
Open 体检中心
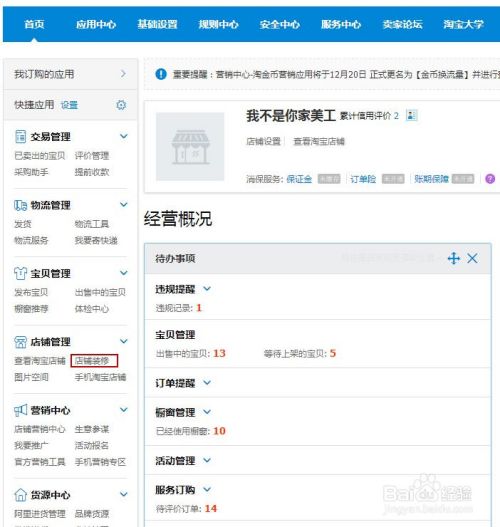92,309
